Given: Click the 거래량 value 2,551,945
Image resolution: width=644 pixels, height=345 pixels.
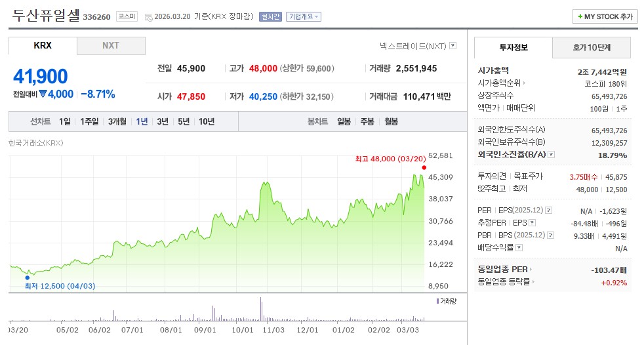Looking at the screenshot, I should tap(416, 69).
